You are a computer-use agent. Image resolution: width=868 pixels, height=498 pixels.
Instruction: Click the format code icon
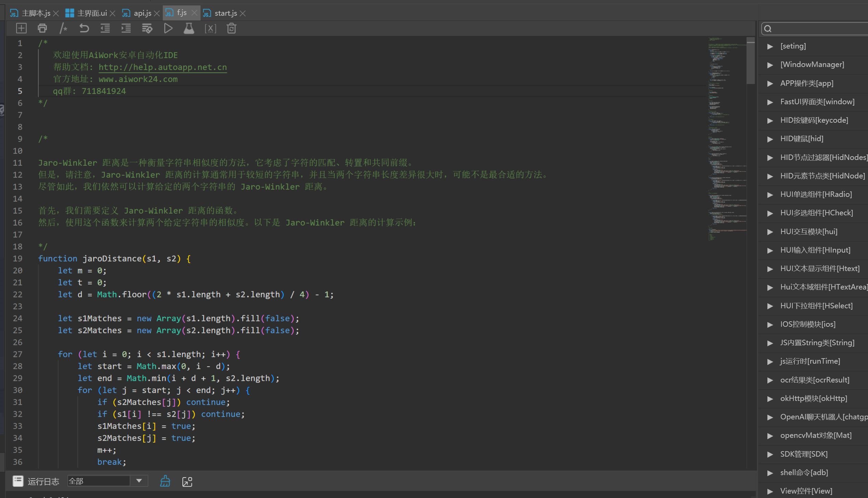point(147,28)
